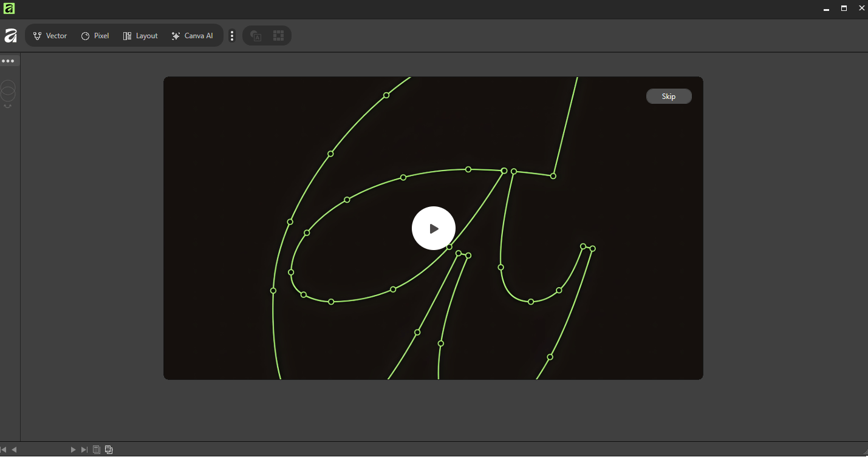
Task: Go to the first page
Action: tap(4, 450)
